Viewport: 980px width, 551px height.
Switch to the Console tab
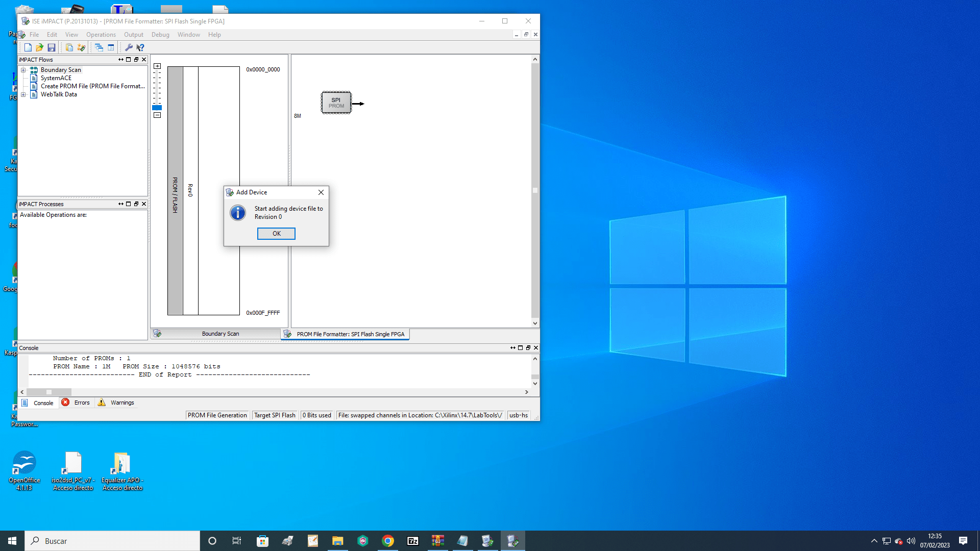(x=38, y=403)
